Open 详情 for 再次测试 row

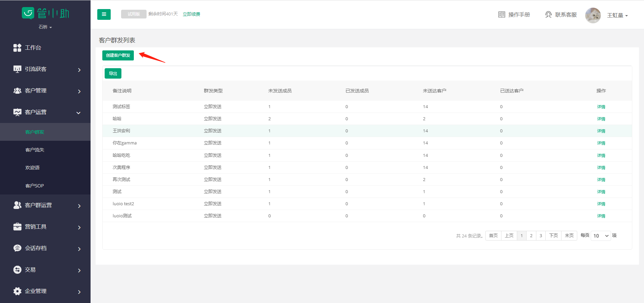601,180
